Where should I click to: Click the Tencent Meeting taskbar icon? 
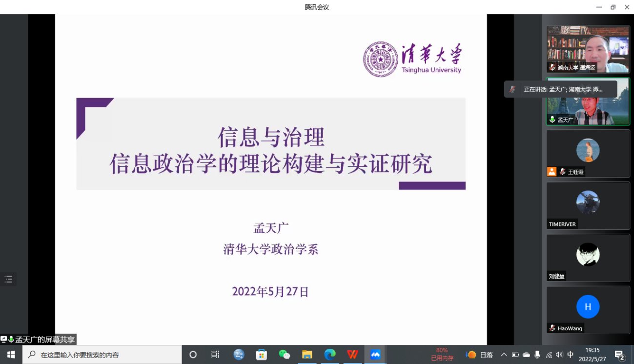click(x=375, y=355)
